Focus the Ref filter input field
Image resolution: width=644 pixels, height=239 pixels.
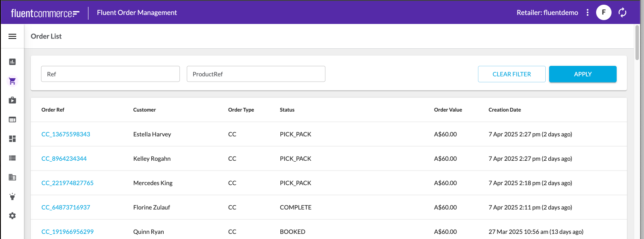pyautogui.click(x=110, y=74)
